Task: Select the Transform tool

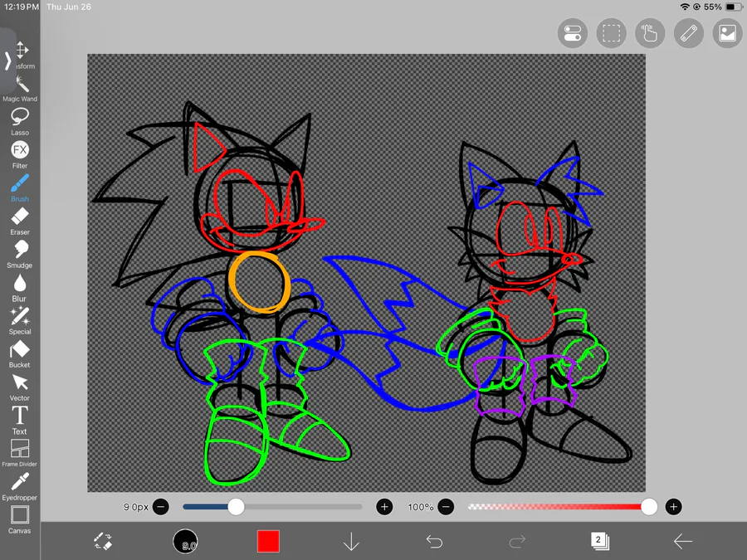Action: 22,56
